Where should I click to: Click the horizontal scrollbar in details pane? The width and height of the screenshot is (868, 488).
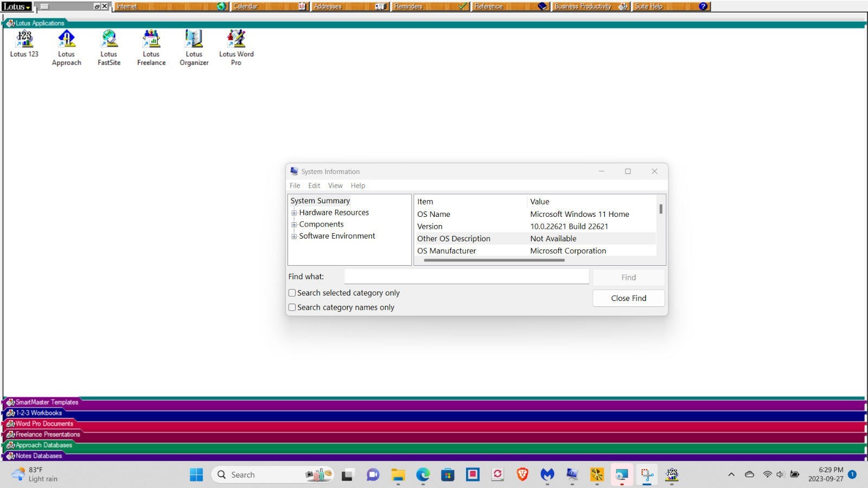494,260
